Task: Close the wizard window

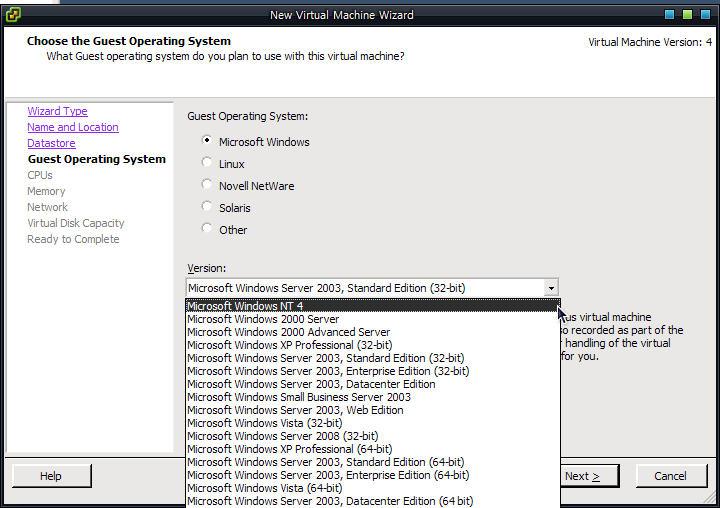Action: pos(705,15)
